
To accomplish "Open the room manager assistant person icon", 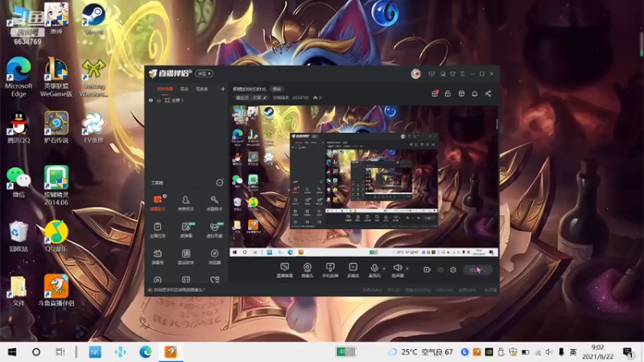I will click(x=186, y=203).
